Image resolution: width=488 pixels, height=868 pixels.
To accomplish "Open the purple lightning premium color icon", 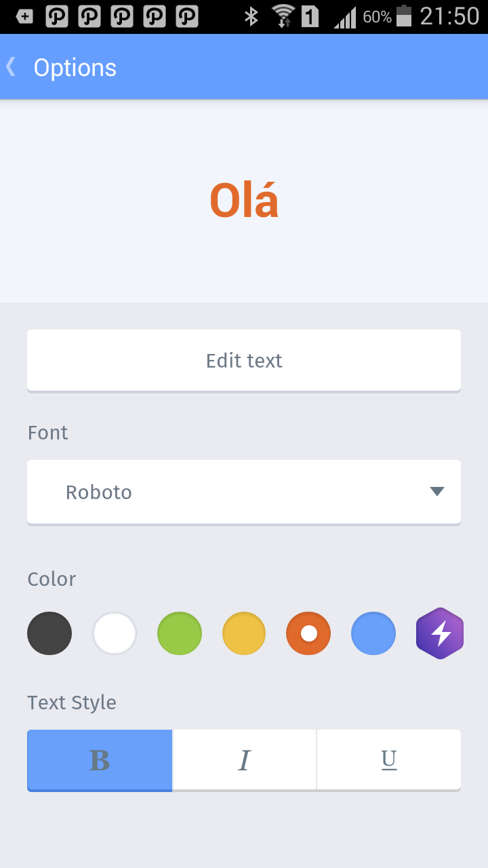I will pos(440,633).
